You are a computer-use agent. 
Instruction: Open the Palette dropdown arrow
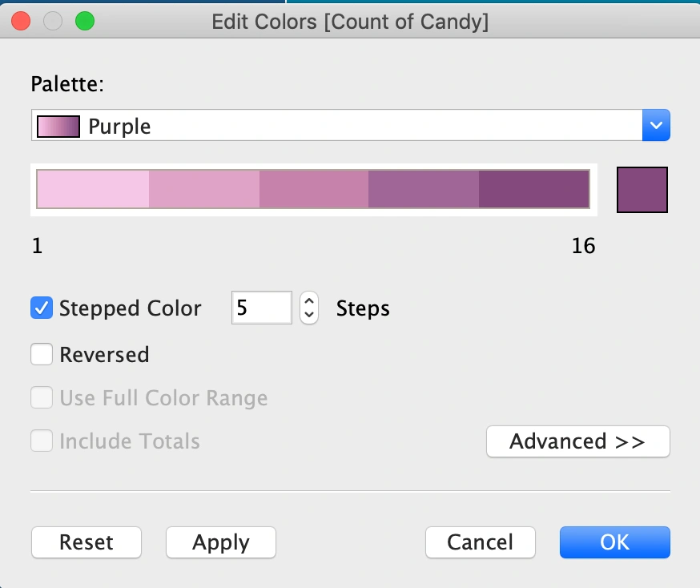[656, 126]
